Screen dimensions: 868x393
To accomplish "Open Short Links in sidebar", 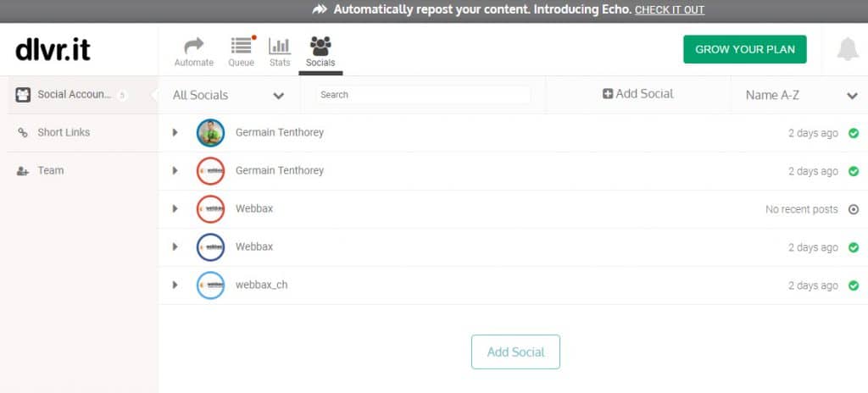I will [64, 132].
